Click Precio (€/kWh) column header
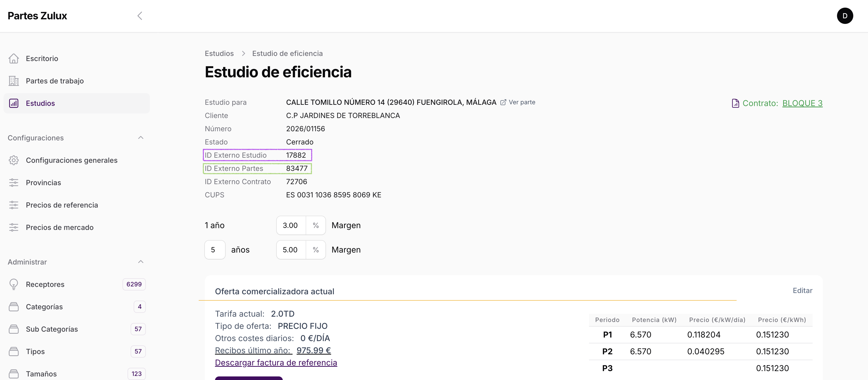 pyautogui.click(x=782, y=320)
